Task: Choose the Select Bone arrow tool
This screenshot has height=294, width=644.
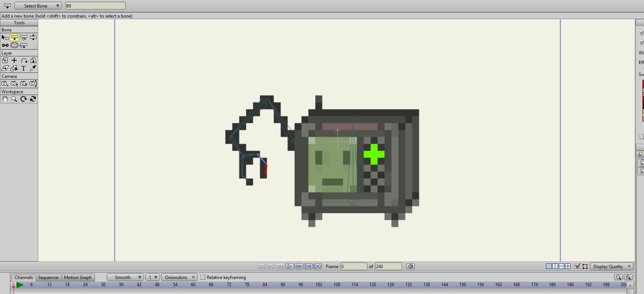Action: [x=5, y=37]
